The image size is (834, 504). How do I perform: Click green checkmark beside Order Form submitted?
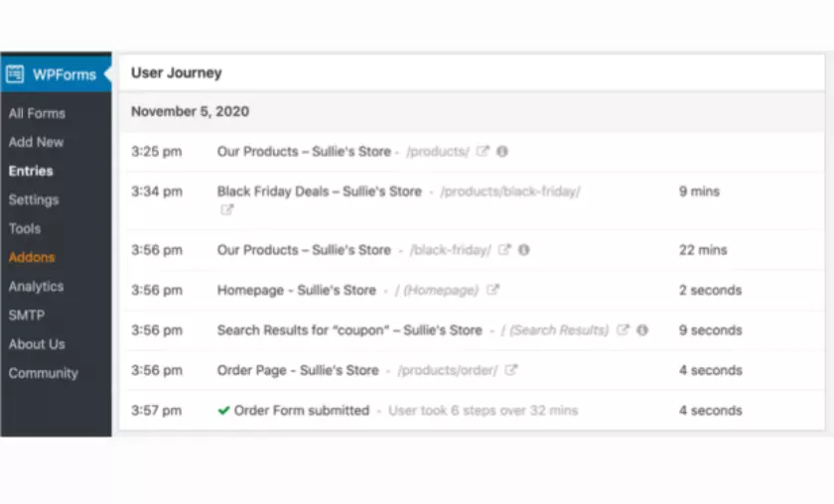(x=224, y=411)
